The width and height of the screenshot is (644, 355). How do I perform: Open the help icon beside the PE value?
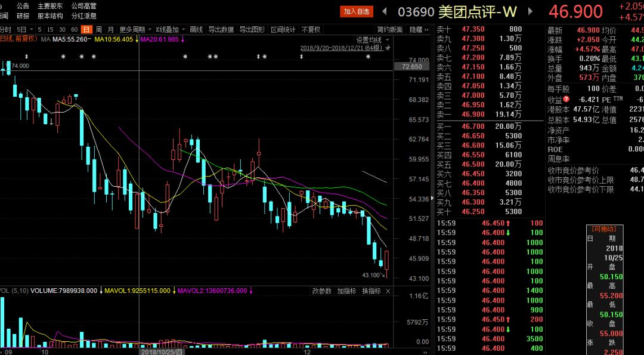[x=566, y=98]
